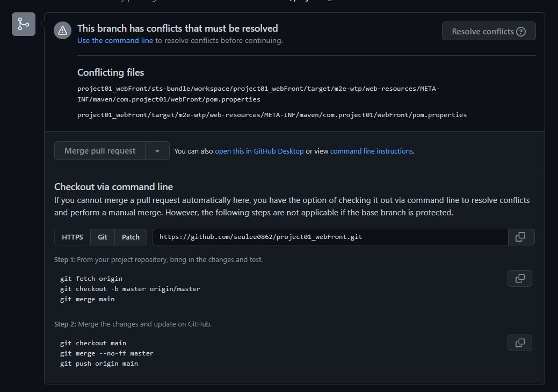
Task: Open the 'command line instructions' link
Action: [372, 151]
